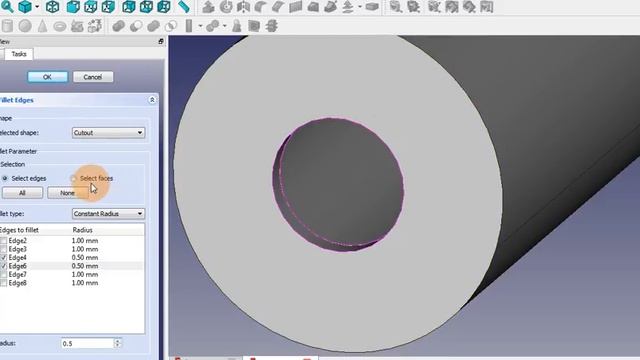The height and width of the screenshot is (360, 640).
Task: Uncheck the Edge6 checkbox
Action: coord(4,266)
